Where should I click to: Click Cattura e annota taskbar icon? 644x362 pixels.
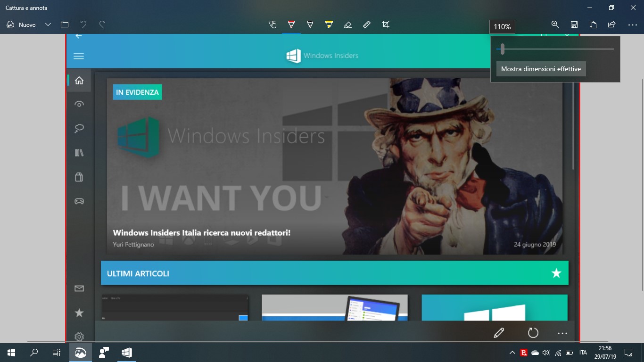tap(81, 352)
